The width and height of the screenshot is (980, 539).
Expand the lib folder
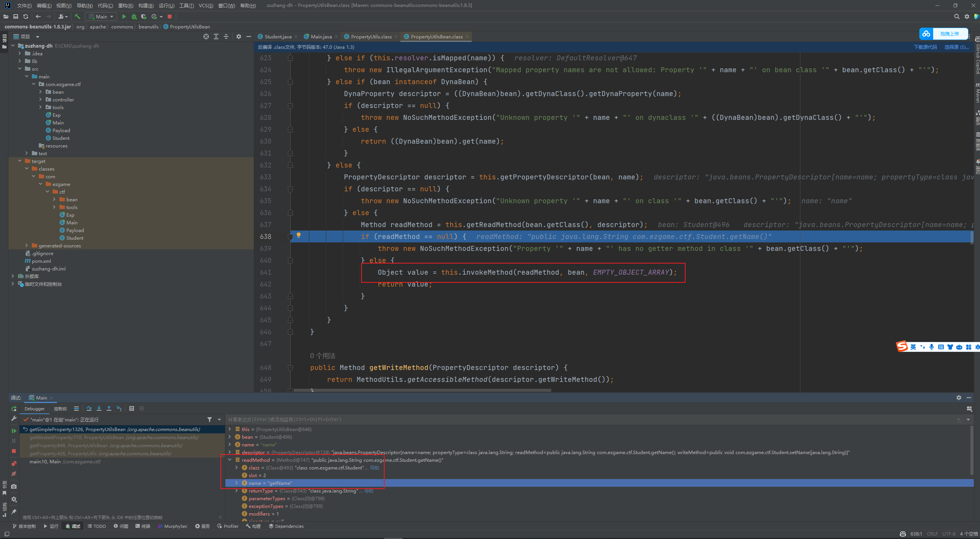tap(20, 61)
